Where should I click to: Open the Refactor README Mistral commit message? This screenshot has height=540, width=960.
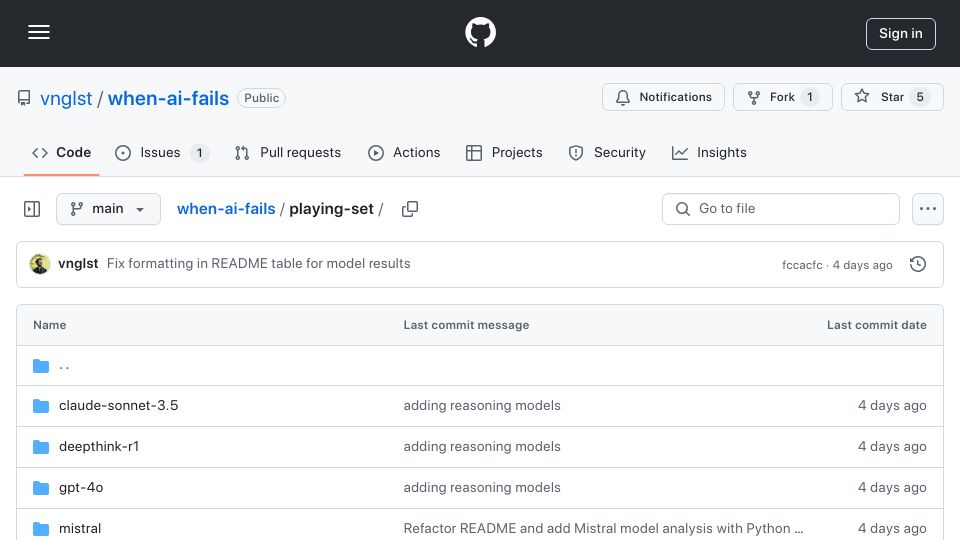(x=603, y=528)
